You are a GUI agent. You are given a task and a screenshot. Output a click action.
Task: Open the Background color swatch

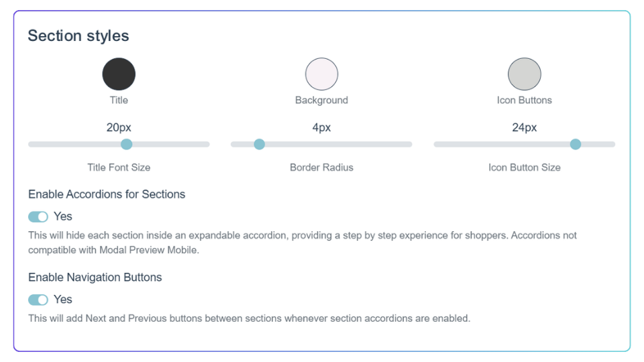(321, 74)
